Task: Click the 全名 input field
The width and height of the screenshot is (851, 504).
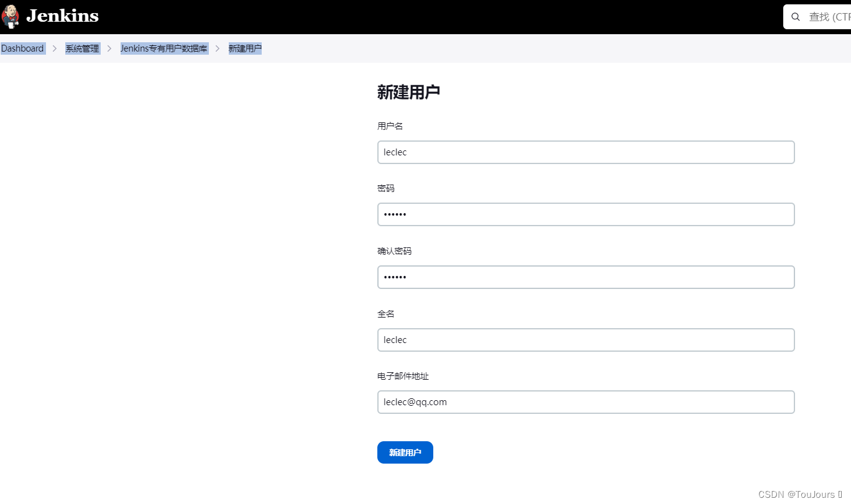Action: [x=586, y=340]
